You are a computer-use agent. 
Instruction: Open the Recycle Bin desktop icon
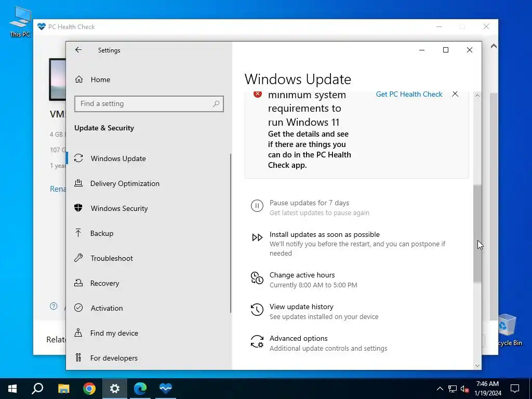coord(508,330)
